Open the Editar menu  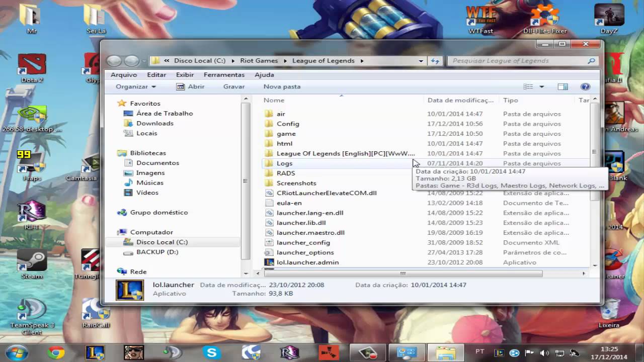tap(156, 74)
